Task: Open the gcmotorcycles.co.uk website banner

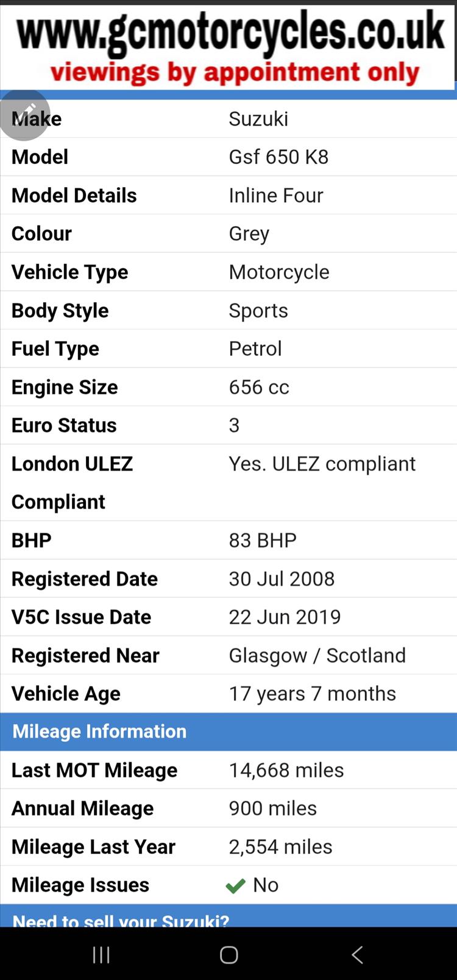Action: click(x=230, y=32)
